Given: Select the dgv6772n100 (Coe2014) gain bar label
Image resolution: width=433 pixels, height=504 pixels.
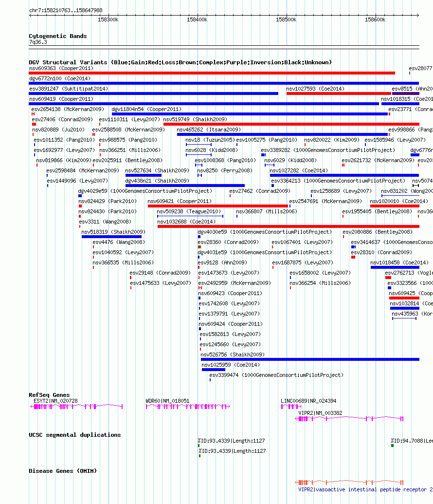Looking at the screenshot, I should [x=60, y=79].
